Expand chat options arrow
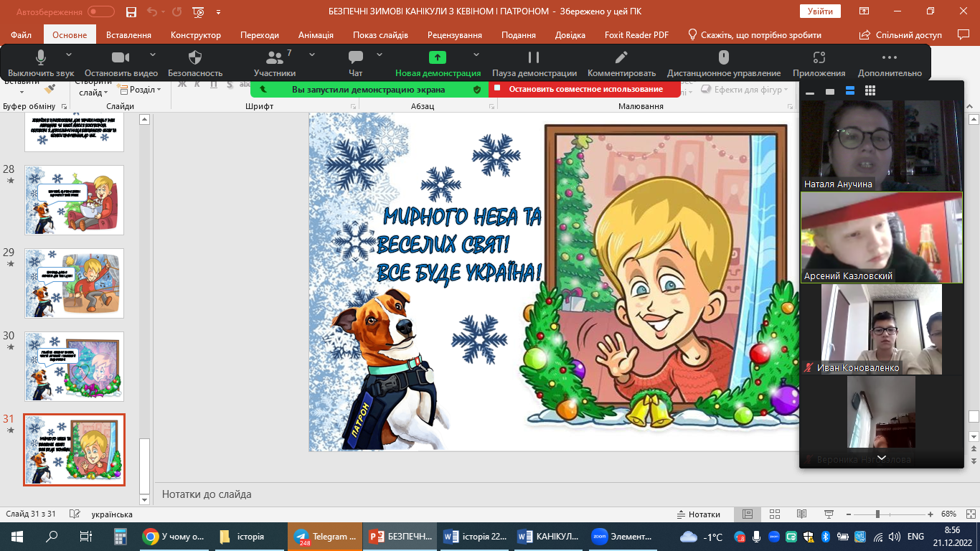 coord(380,55)
